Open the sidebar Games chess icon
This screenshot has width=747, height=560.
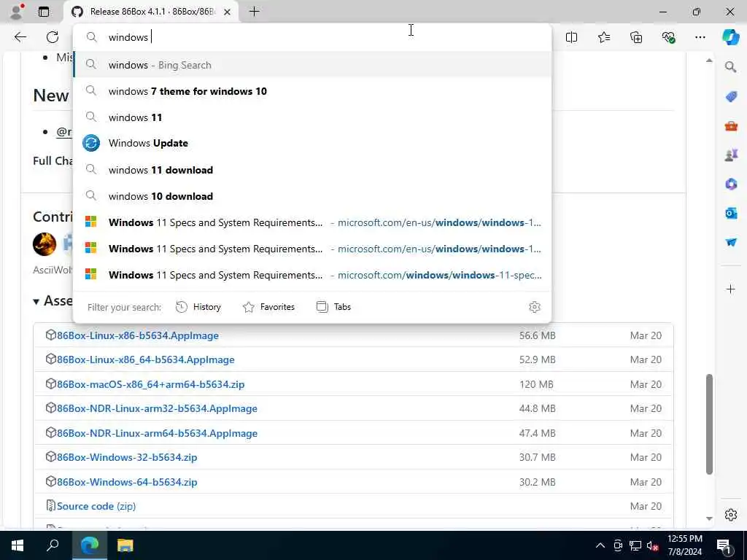pos(731,155)
